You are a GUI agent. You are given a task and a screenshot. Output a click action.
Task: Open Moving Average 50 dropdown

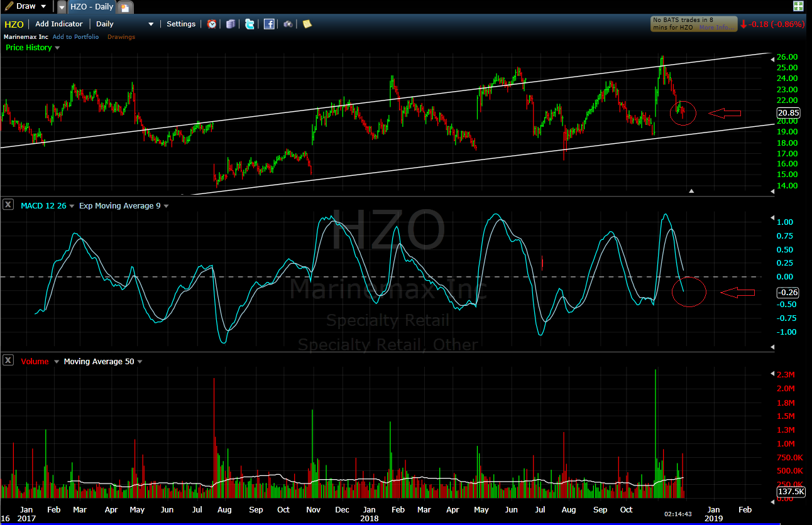click(x=140, y=361)
